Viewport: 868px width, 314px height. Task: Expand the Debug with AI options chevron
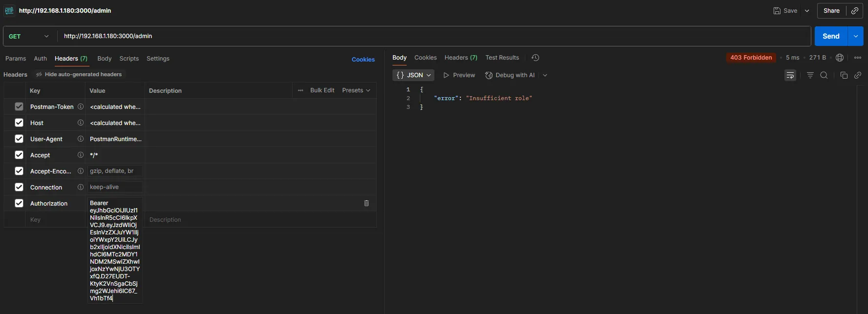545,75
